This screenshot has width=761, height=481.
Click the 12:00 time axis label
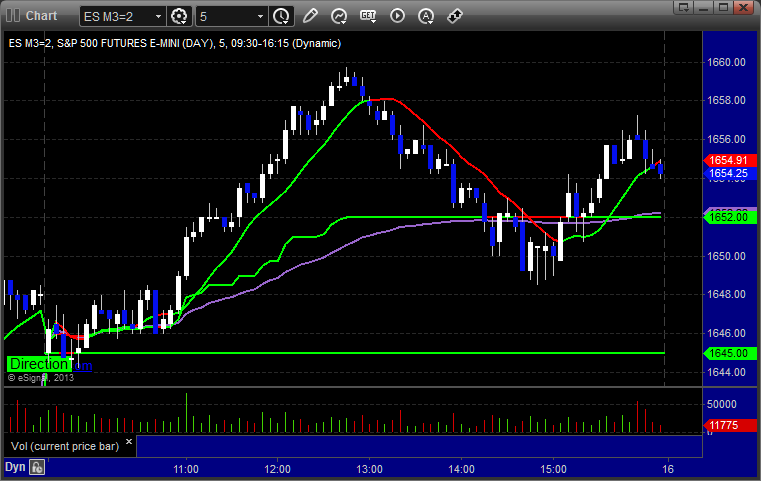pos(278,469)
